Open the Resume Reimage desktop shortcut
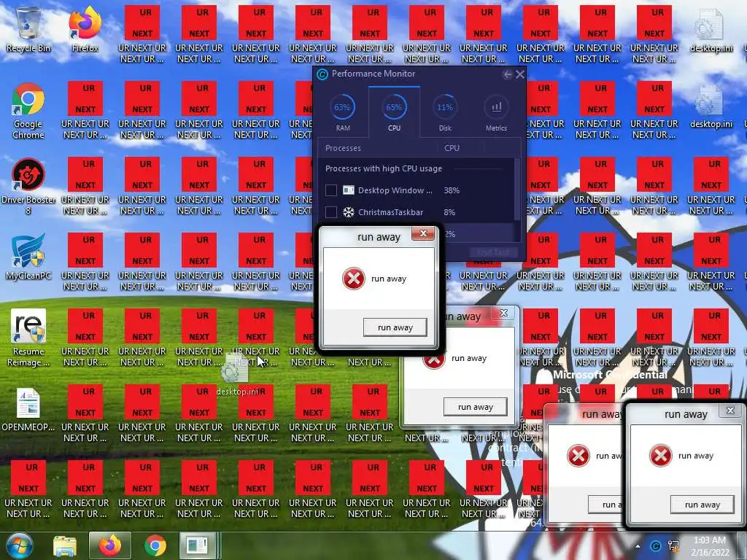The width and height of the screenshot is (747, 560). click(x=28, y=337)
